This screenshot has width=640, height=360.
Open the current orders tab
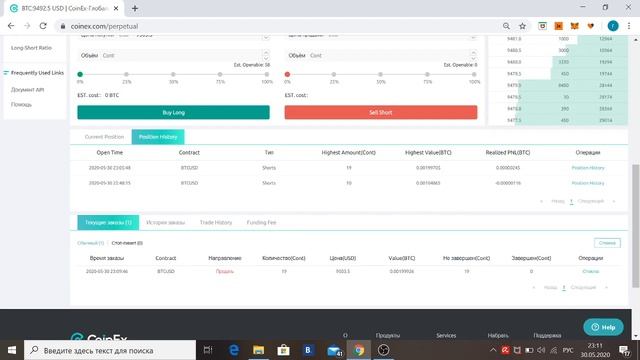coord(108,222)
